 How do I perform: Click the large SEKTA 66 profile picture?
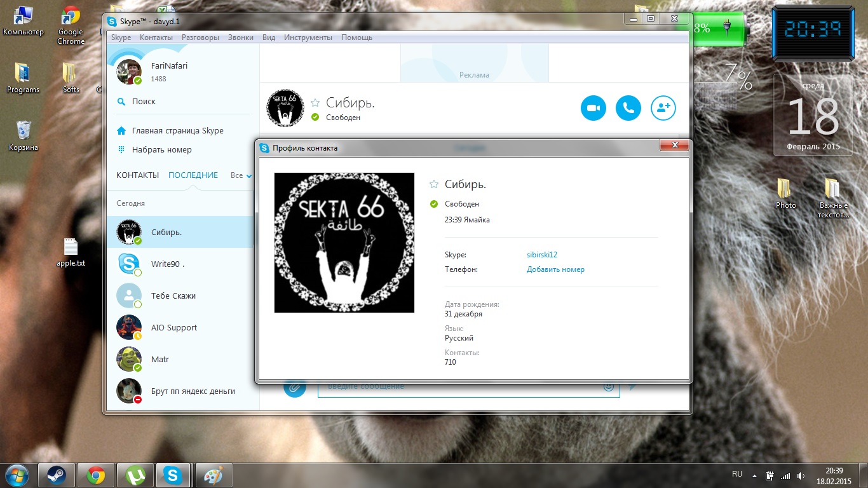tap(344, 243)
